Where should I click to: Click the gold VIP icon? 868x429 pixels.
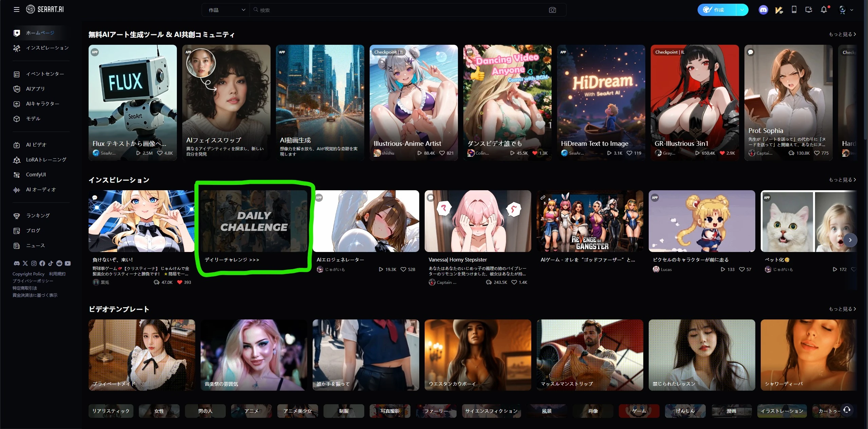click(x=779, y=10)
